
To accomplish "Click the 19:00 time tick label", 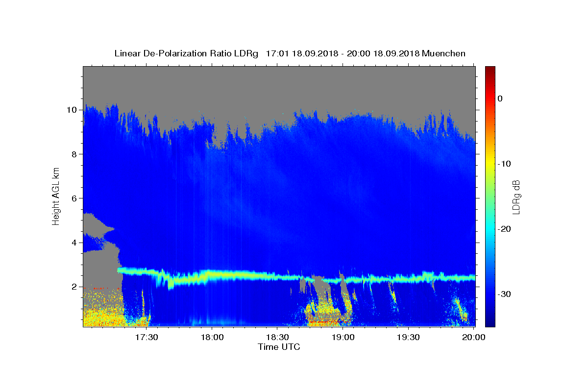I will (343, 337).
